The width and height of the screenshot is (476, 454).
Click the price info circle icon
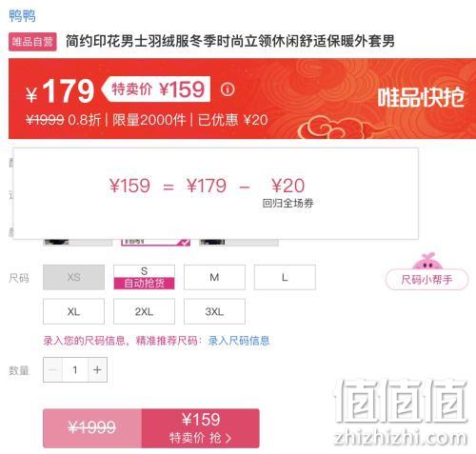[x=228, y=89]
